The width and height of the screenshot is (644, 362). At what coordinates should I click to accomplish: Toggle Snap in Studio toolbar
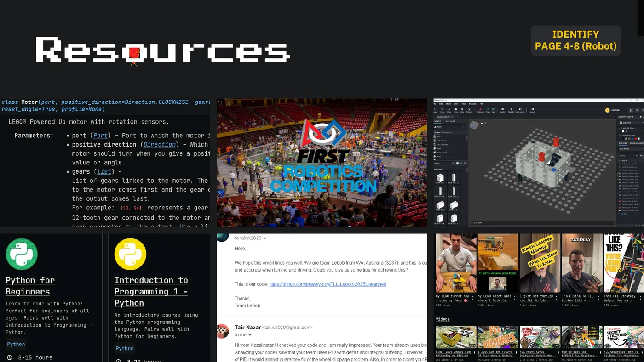tap(488, 110)
